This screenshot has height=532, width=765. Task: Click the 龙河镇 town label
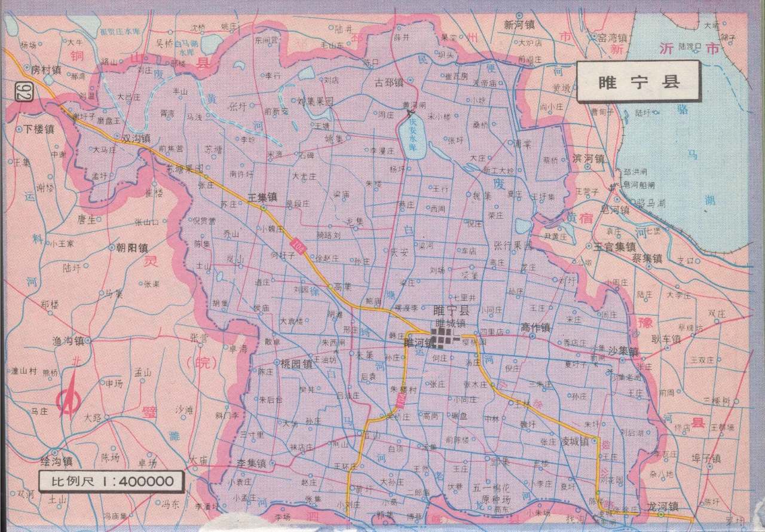click(x=662, y=506)
